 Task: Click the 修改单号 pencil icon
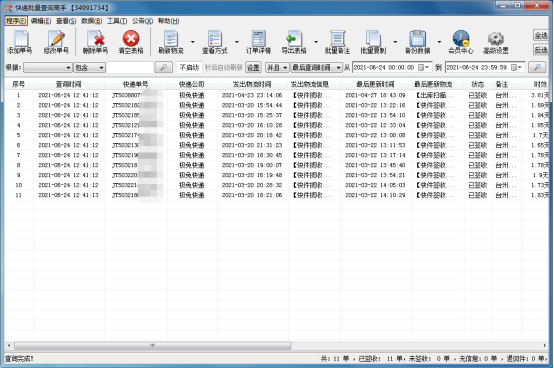[x=57, y=38]
